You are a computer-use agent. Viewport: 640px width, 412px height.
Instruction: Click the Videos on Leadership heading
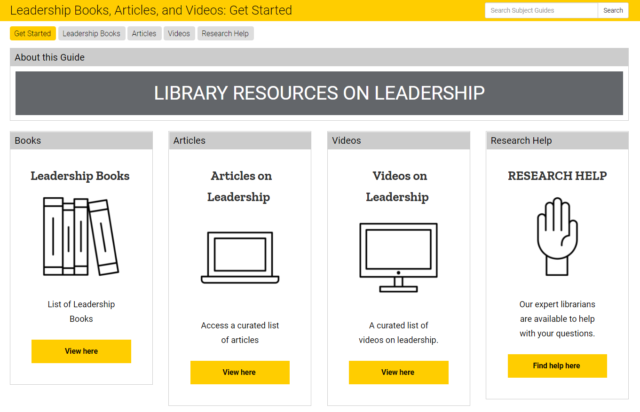(x=398, y=186)
